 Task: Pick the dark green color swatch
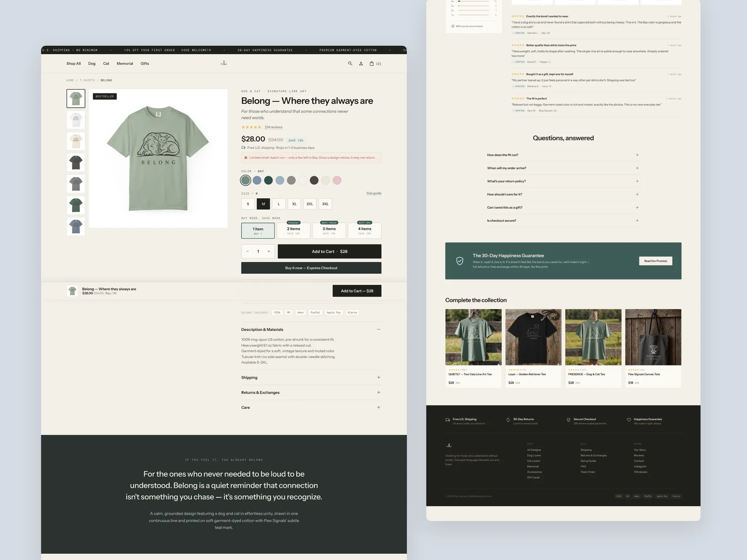pos(269,180)
